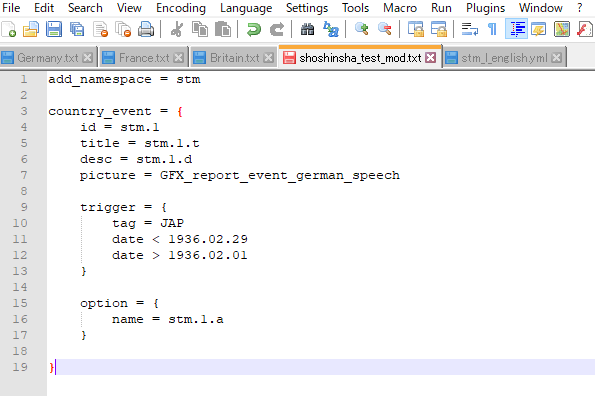Image resolution: width=595 pixels, height=396 pixels.
Task: Open the user-defined language icon
Action: pos(538,29)
